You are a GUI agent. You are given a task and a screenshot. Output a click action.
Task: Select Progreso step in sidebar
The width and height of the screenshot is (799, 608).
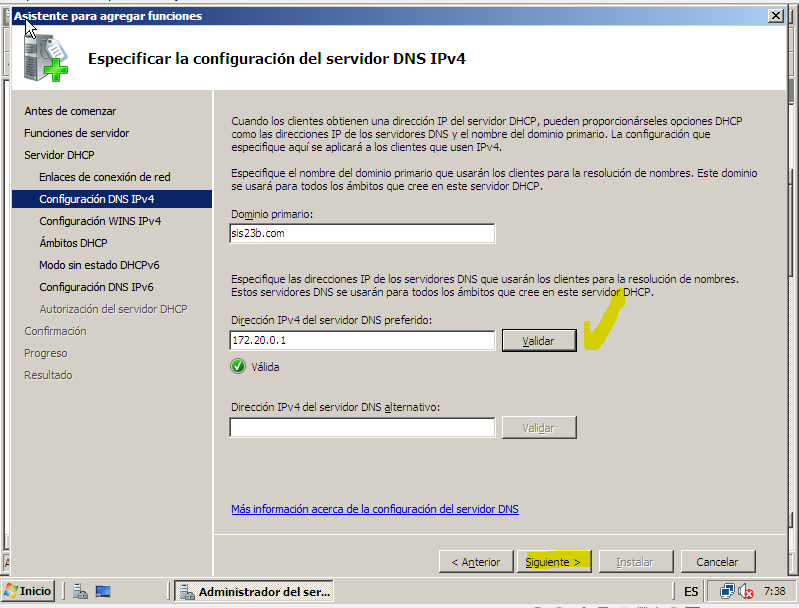click(x=46, y=353)
